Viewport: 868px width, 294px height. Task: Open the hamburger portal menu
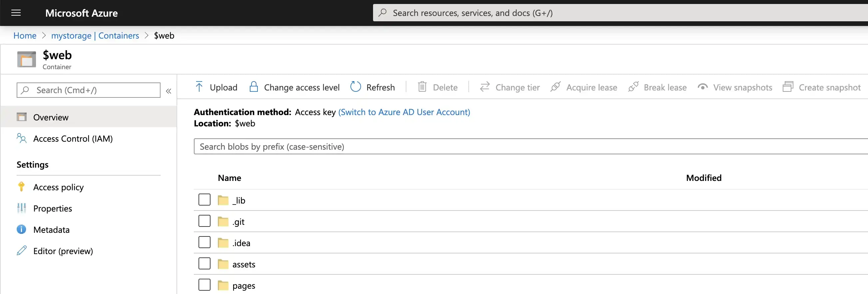[16, 13]
